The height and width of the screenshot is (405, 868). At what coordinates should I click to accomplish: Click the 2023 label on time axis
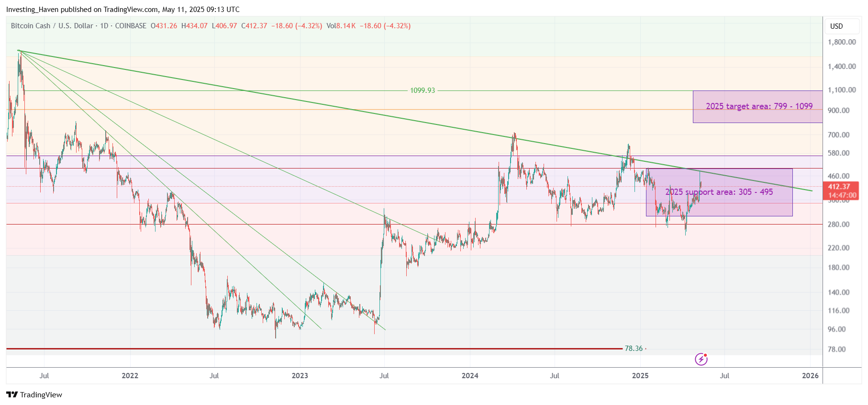pos(300,376)
